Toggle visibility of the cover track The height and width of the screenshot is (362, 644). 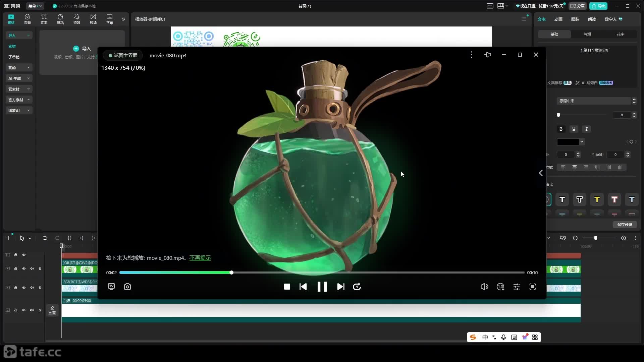point(24,310)
